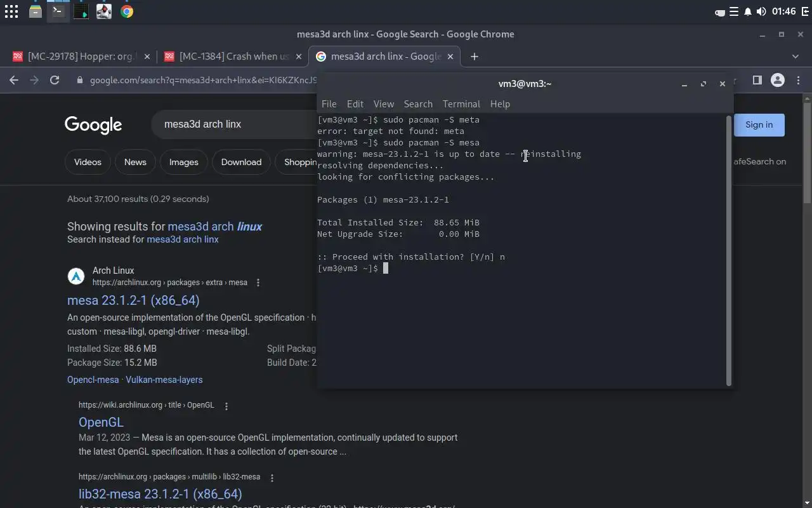This screenshot has height=508, width=812.
Task: Open mesa3d arch linux corrected link
Action: (x=215, y=227)
